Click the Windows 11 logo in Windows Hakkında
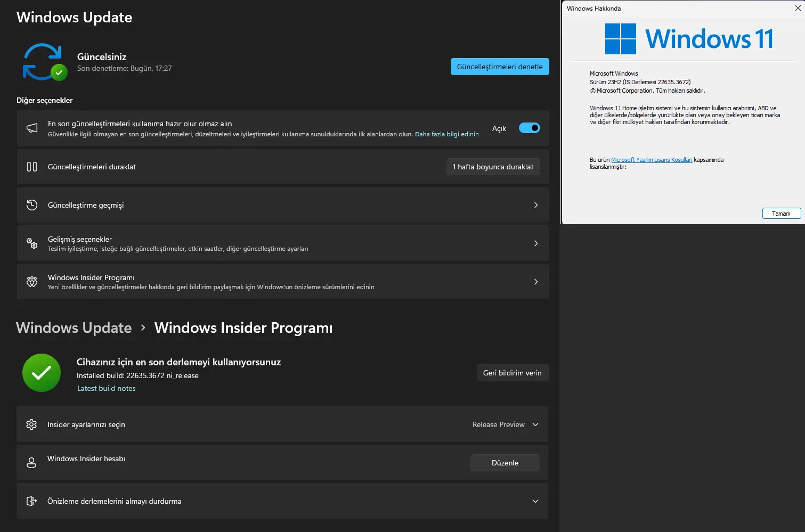The image size is (805, 532). (x=689, y=39)
